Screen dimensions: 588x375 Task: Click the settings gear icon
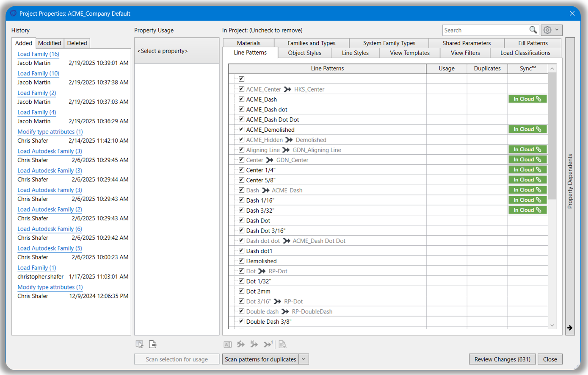547,30
